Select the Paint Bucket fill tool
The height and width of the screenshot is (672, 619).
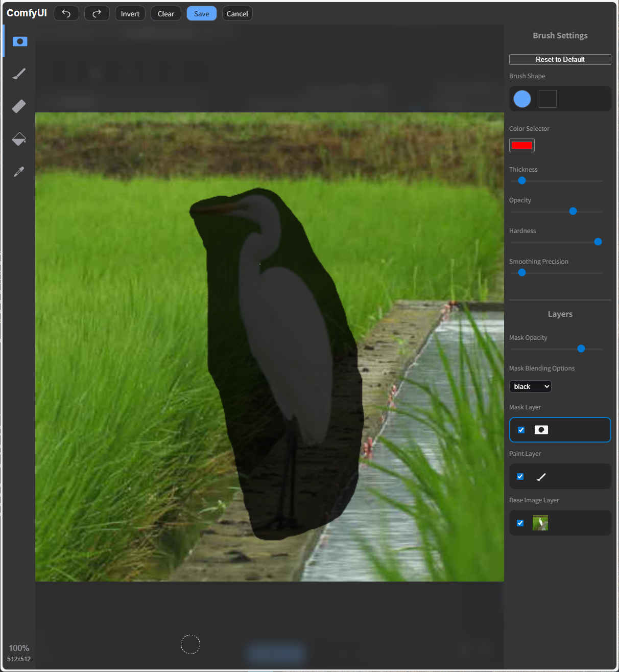[x=19, y=139]
